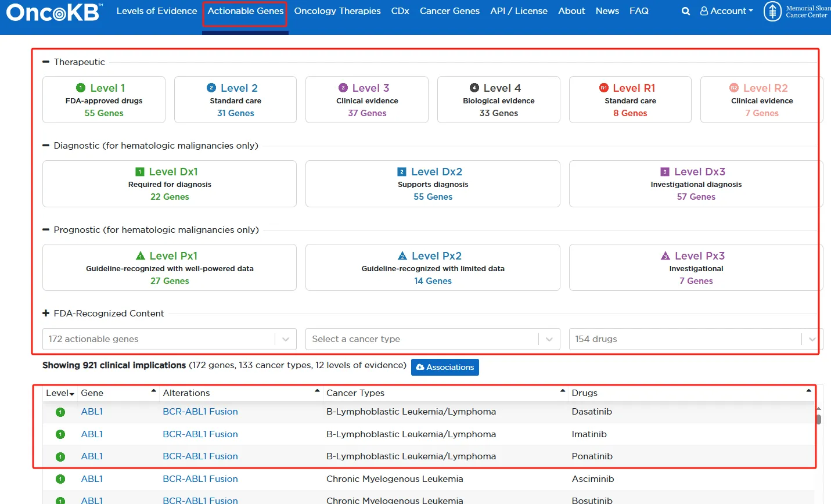The height and width of the screenshot is (504, 831).
Task: Go to the Oncology Therapies tab
Action: [x=337, y=11]
